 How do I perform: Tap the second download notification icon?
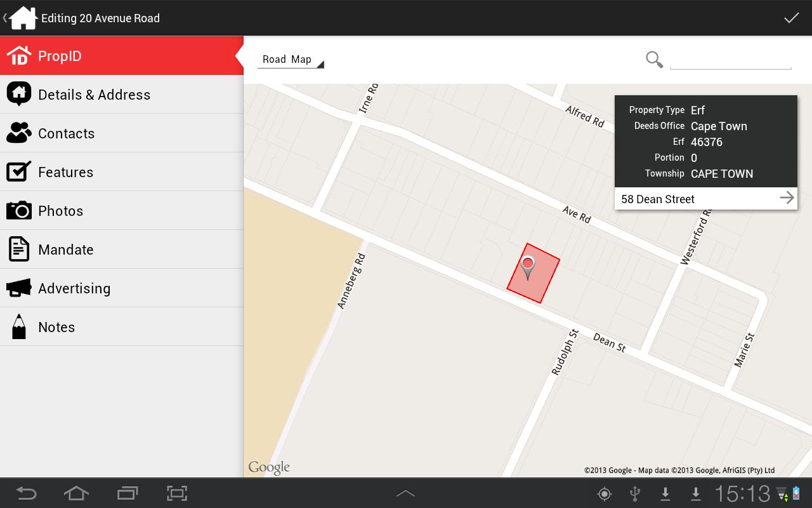point(696,493)
